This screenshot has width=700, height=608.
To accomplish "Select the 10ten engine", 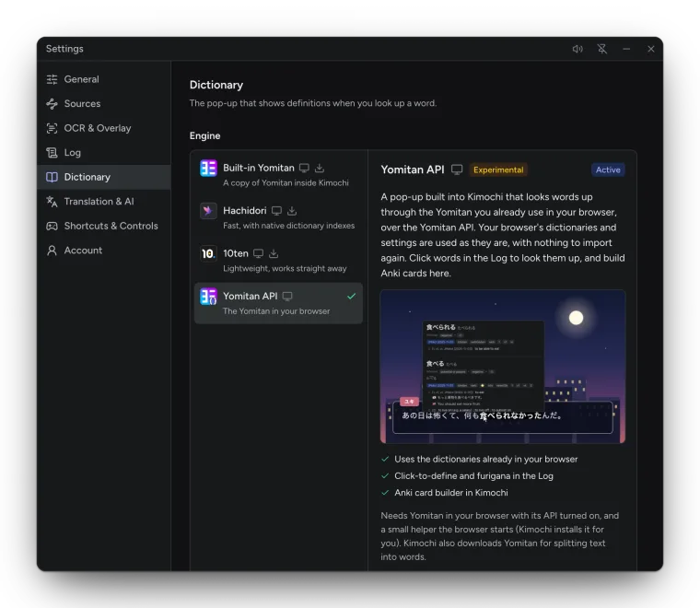I will [x=278, y=261].
